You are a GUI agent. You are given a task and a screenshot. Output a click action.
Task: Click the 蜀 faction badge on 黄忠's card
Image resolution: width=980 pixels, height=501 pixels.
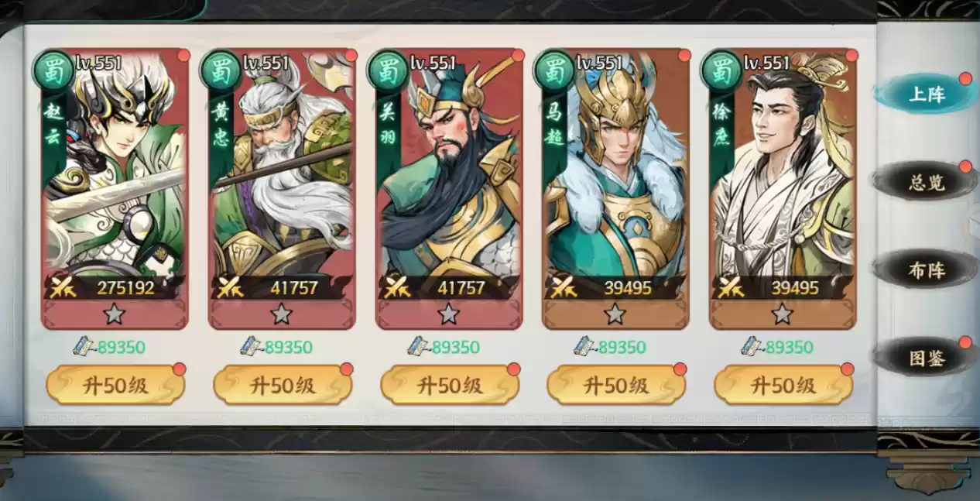[221, 70]
